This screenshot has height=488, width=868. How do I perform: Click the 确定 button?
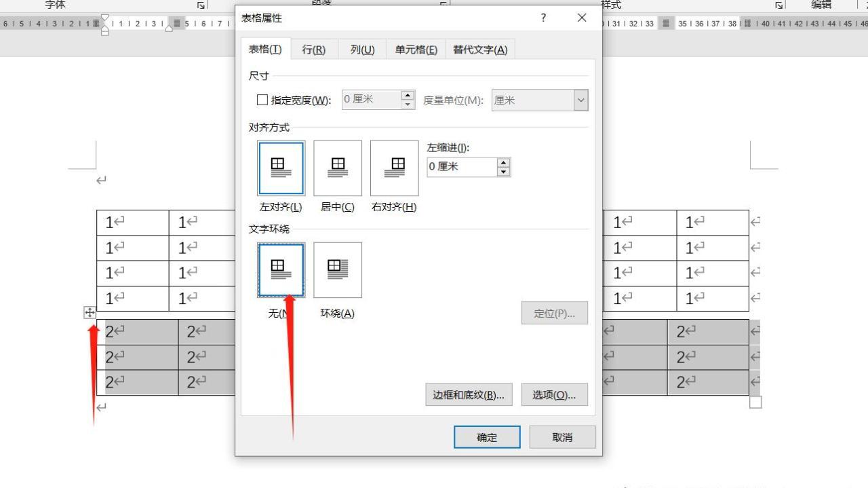click(487, 437)
